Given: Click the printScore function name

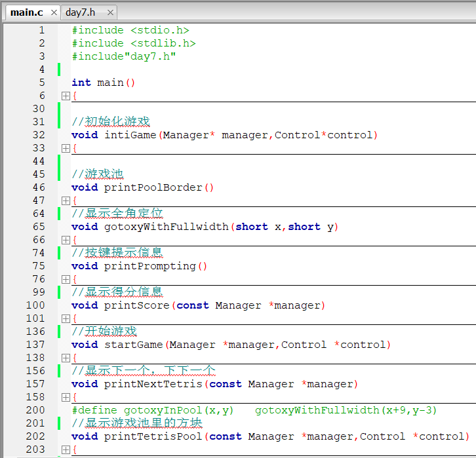Looking at the screenshot, I should (137, 305).
